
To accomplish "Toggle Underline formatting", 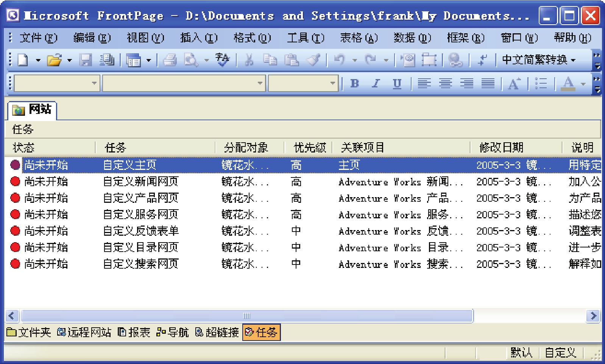I will point(397,83).
